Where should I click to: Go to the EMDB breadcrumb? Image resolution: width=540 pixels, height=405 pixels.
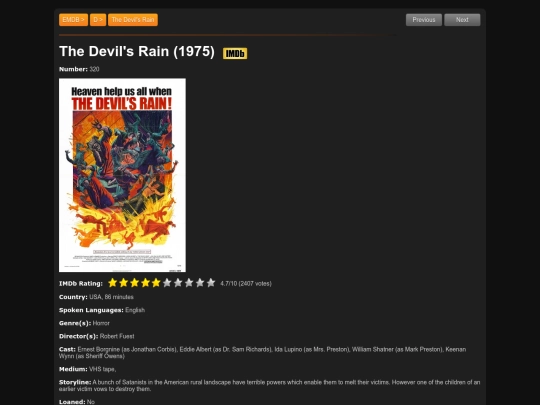point(73,20)
